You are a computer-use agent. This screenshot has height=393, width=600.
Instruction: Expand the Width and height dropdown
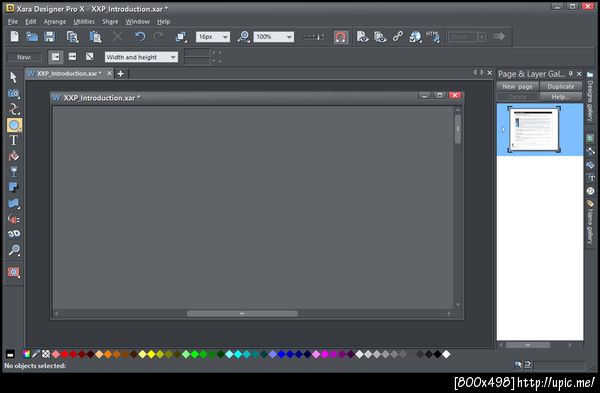[x=173, y=57]
